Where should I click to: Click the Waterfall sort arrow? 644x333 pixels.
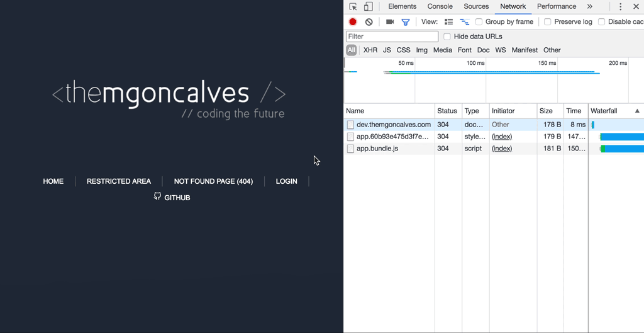click(x=637, y=111)
